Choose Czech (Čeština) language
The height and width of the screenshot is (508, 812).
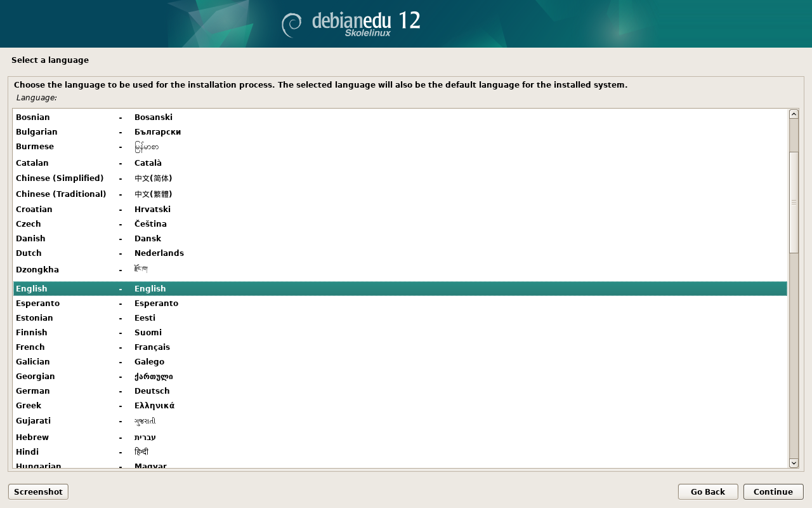pyautogui.click(x=29, y=224)
